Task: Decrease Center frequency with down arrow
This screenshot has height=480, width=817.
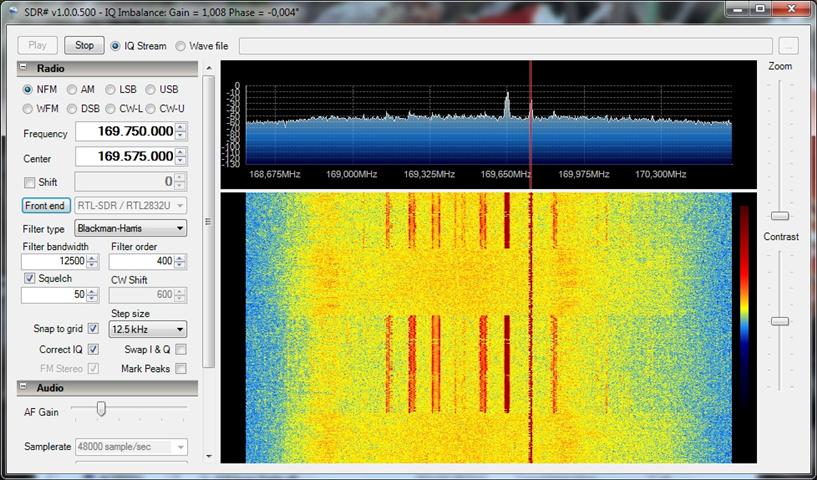Action: [x=180, y=162]
